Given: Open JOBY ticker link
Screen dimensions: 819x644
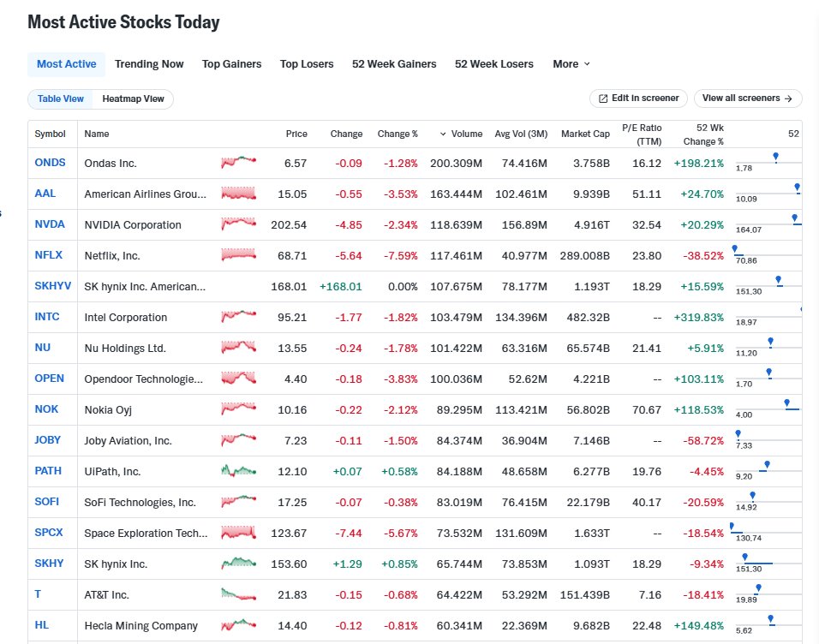Looking at the screenshot, I should point(47,440).
